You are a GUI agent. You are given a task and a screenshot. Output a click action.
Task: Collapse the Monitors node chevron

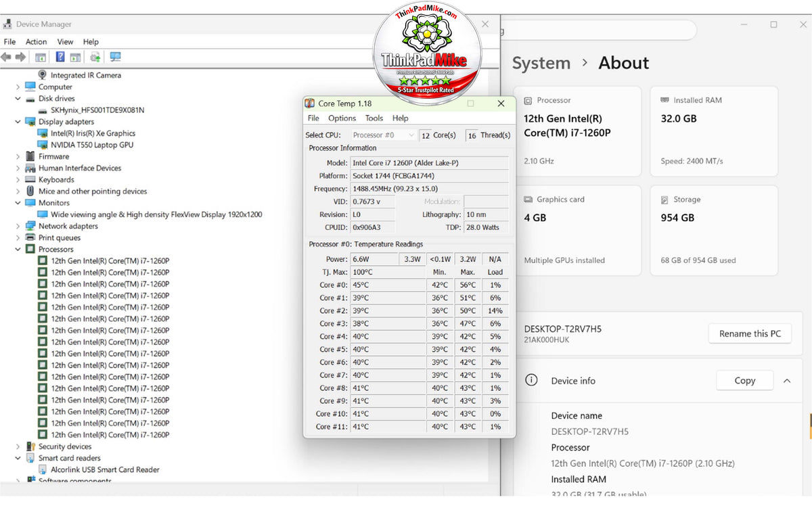(18, 203)
